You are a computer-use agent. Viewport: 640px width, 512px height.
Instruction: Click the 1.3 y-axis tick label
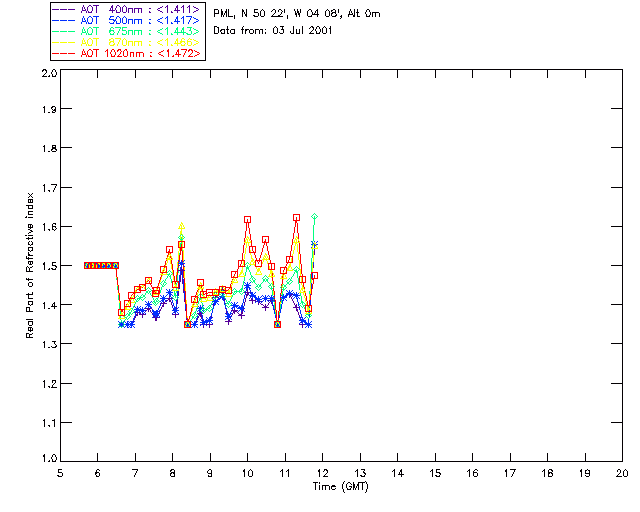[x=49, y=345]
